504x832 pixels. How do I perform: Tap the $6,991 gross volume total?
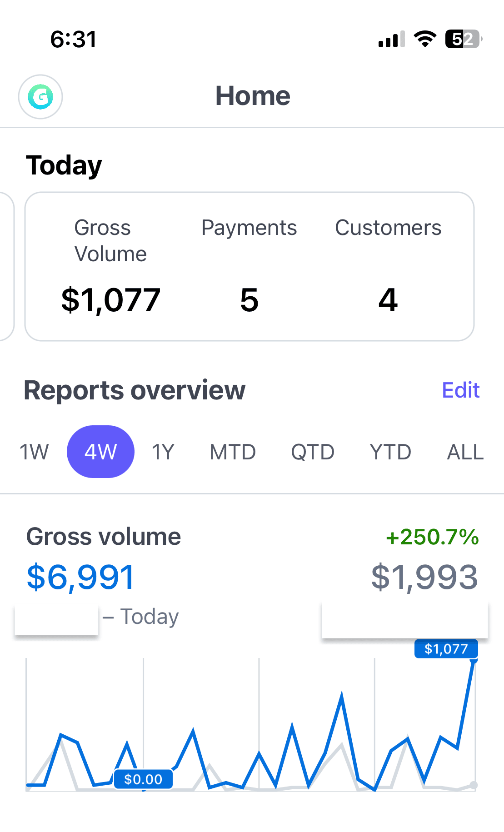(81, 577)
